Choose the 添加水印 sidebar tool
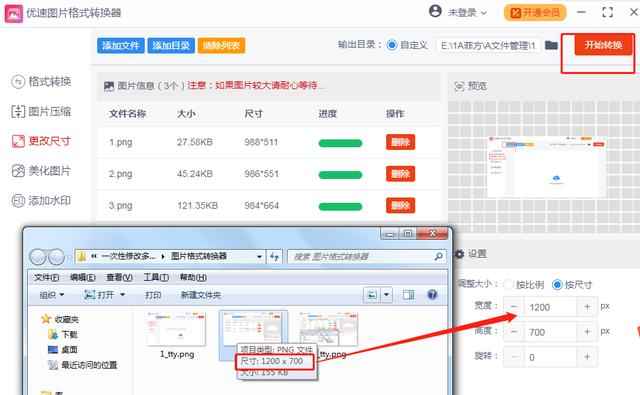 pos(41,200)
